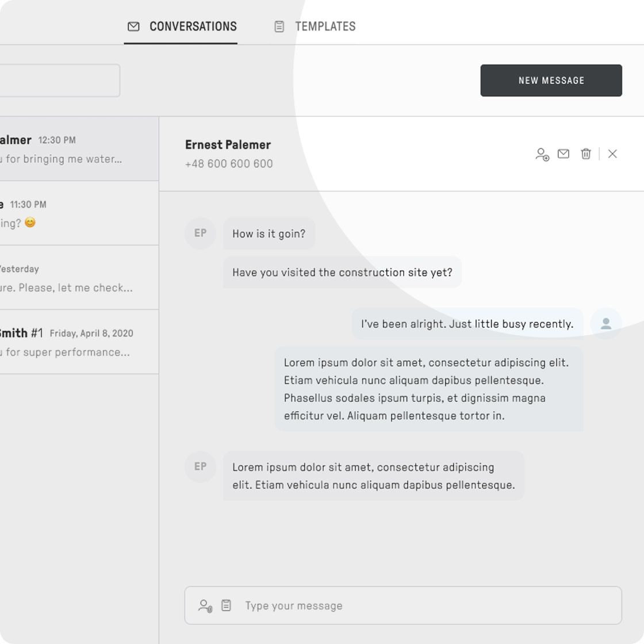Click the New Message button

(x=551, y=80)
